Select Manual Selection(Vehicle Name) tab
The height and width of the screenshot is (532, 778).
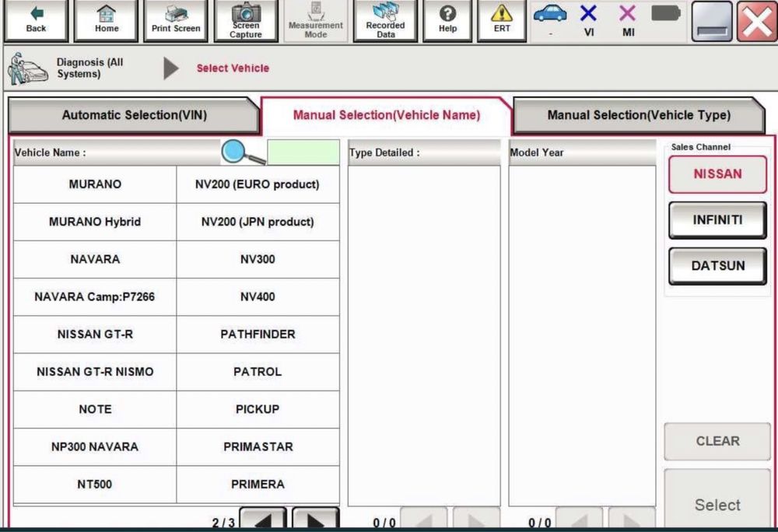pos(387,115)
